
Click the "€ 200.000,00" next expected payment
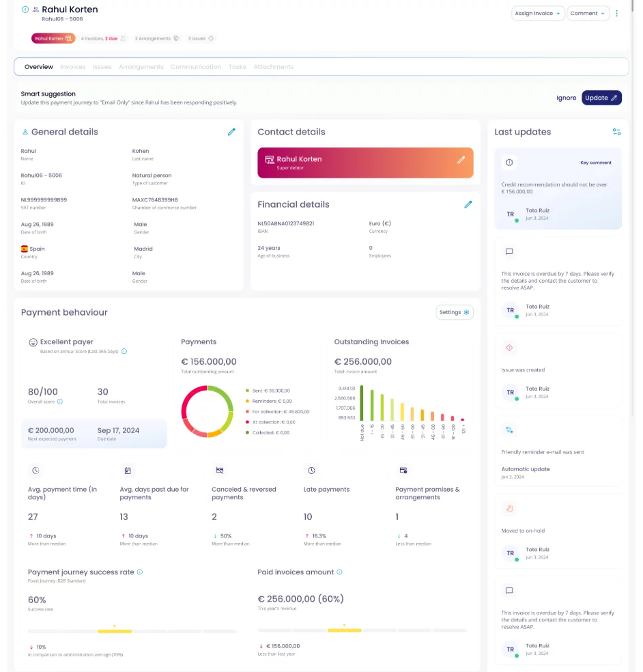[x=51, y=431]
